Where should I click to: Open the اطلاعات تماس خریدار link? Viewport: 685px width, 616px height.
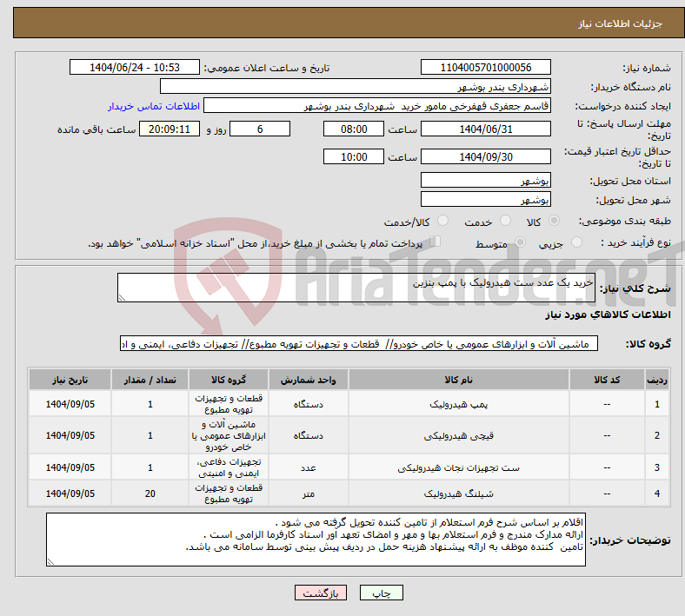pyautogui.click(x=154, y=106)
